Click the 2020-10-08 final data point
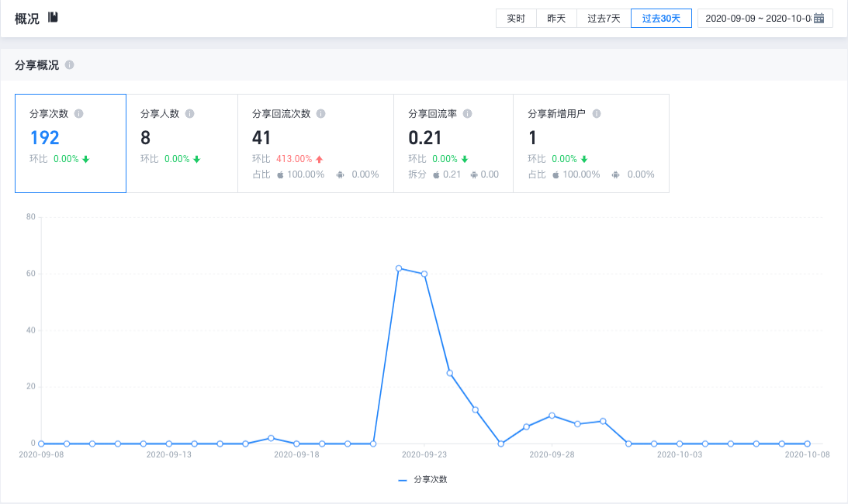 click(807, 444)
